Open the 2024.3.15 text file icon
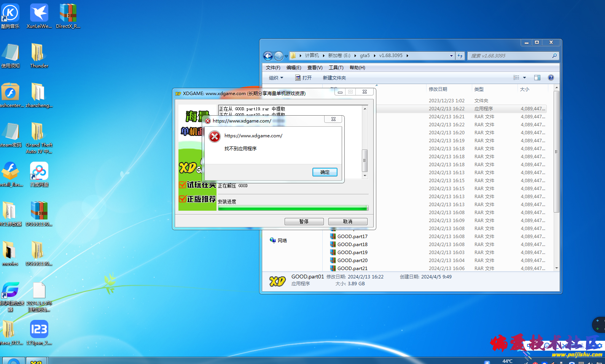The image size is (605, 364). pos(39,297)
